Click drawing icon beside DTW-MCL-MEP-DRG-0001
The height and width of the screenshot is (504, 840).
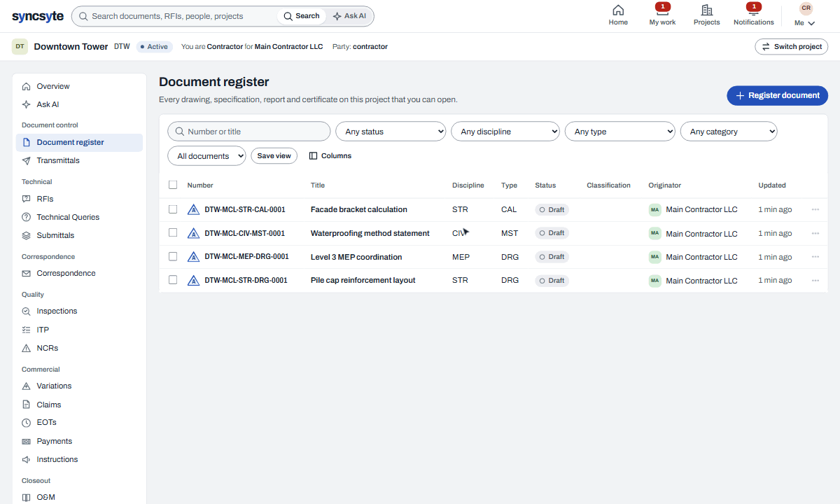pyautogui.click(x=194, y=257)
